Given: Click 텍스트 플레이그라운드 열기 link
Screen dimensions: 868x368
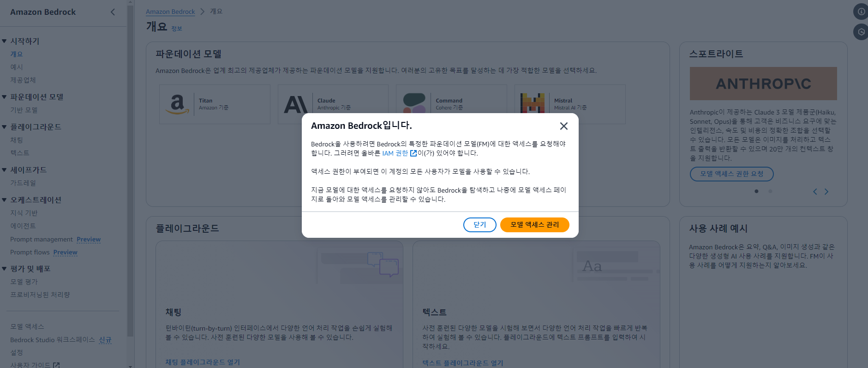Looking at the screenshot, I should (x=463, y=363).
